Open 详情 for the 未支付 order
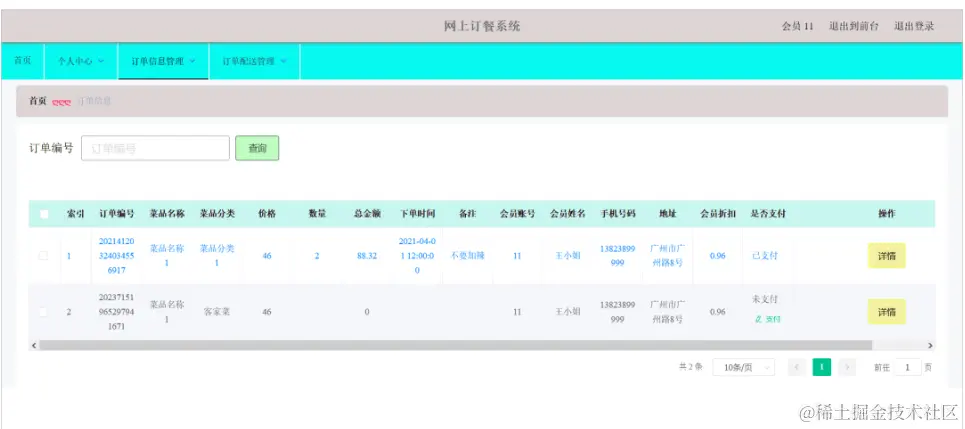965x429 pixels. coord(886,312)
